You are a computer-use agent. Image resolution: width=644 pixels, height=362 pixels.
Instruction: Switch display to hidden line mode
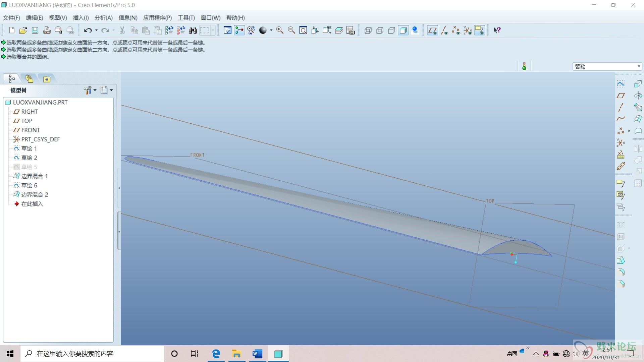tap(380, 31)
